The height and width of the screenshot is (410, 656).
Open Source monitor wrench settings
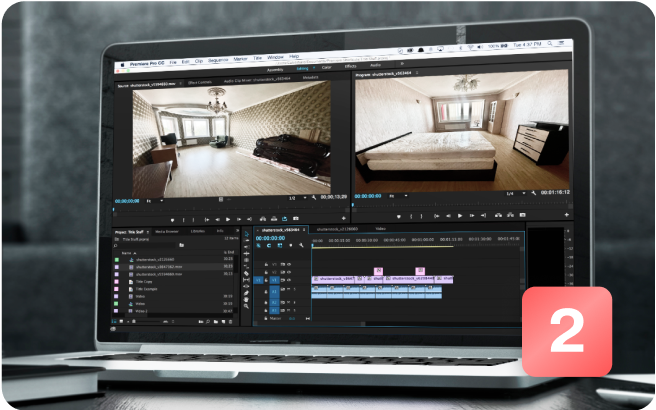click(x=314, y=197)
